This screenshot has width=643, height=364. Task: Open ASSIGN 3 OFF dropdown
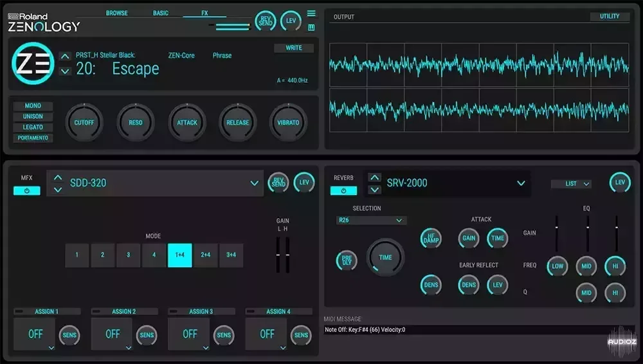pyautogui.click(x=189, y=334)
